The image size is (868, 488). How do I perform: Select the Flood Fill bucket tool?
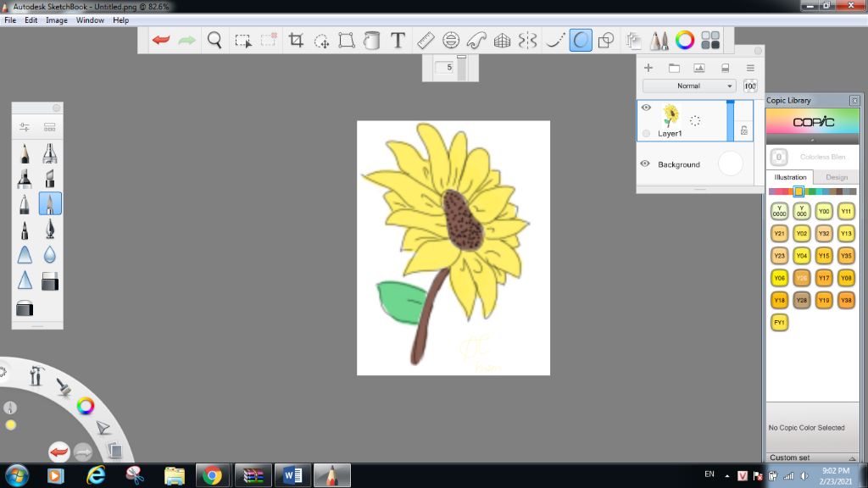point(372,41)
